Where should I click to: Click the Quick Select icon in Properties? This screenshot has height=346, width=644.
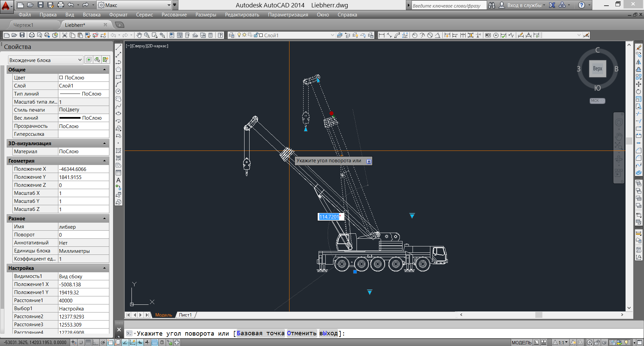click(x=106, y=60)
